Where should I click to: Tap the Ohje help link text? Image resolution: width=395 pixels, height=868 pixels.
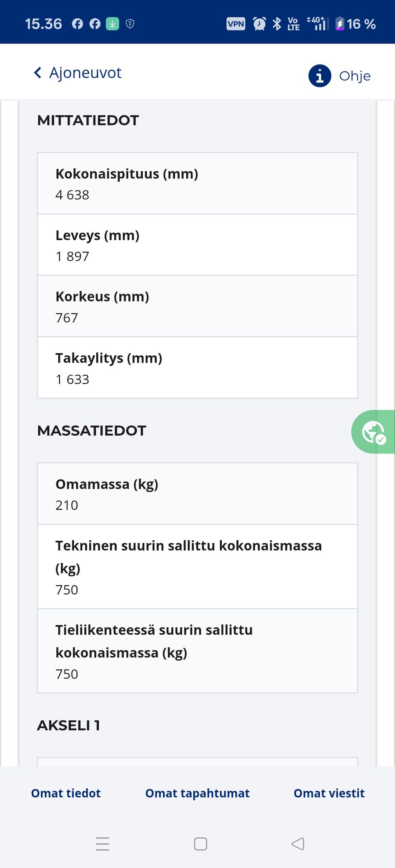(355, 76)
